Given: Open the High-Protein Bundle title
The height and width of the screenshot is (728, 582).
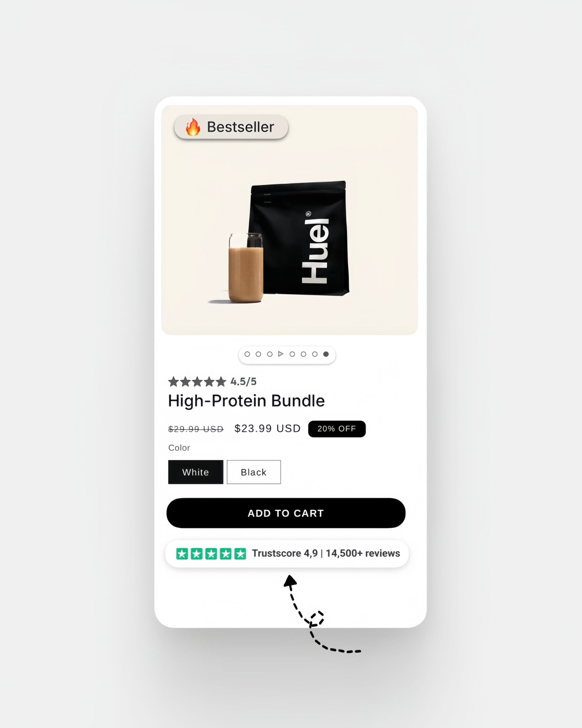Looking at the screenshot, I should point(246,401).
